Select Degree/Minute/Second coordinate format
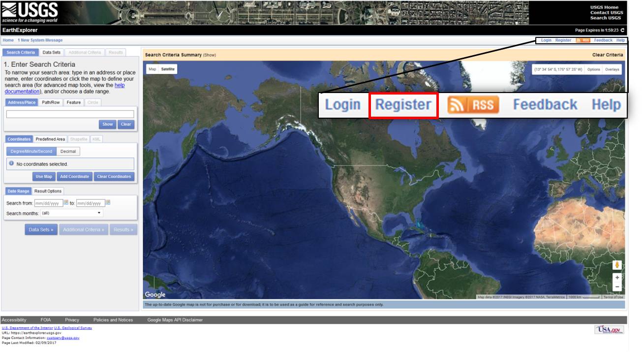 click(31, 152)
